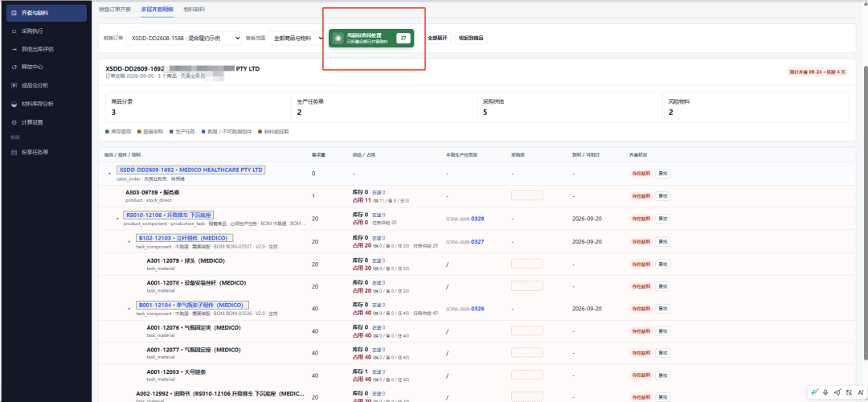Click the paper-plane send icon in floating toolbar
This screenshot has height=402, width=868.
point(837,392)
